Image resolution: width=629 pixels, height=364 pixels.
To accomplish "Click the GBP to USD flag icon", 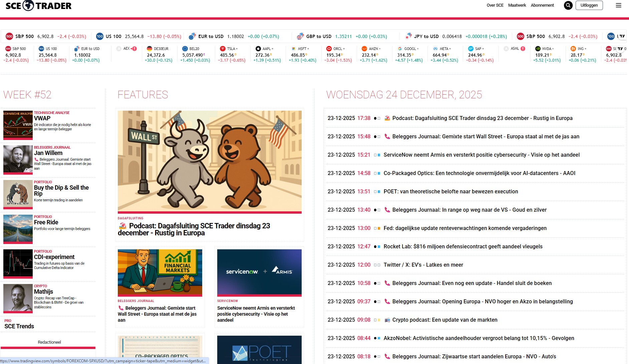I will tap(300, 36).
